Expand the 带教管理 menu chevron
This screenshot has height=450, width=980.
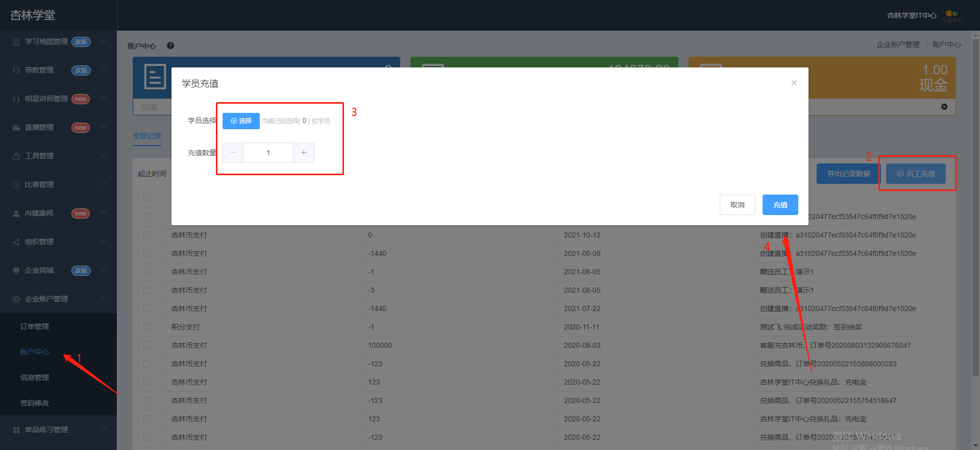pyautogui.click(x=104, y=70)
